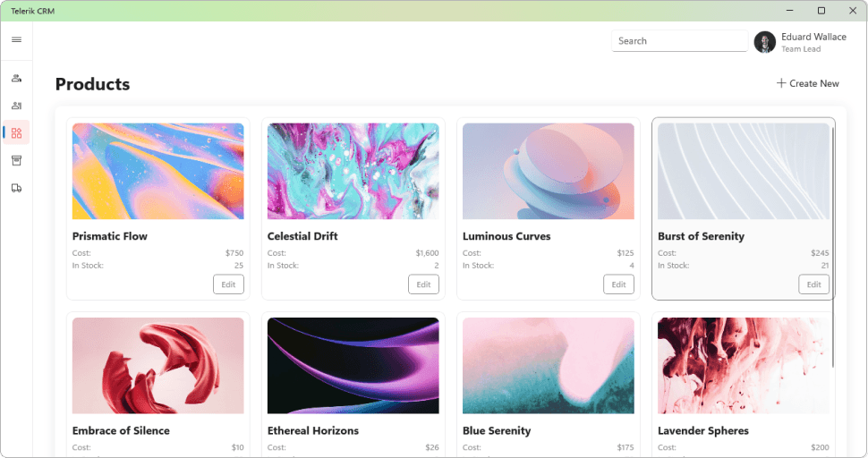
Task: Click the Prismatic Flow title
Action: pos(109,236)
